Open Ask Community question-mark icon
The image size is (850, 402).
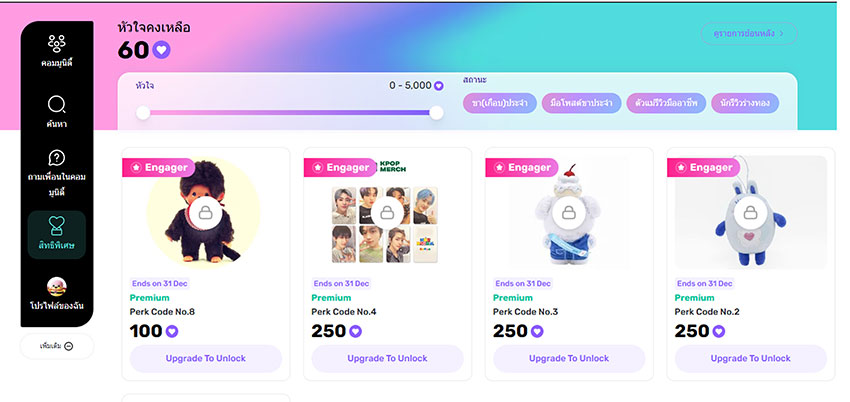57,158
